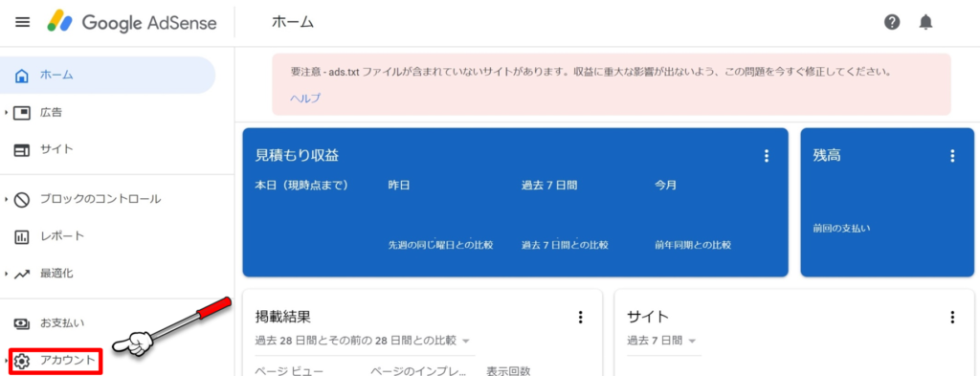Viewport: 980px width, 376px height.
Task: Open the 残高 card three-dot menu
Action: (952, 156)
